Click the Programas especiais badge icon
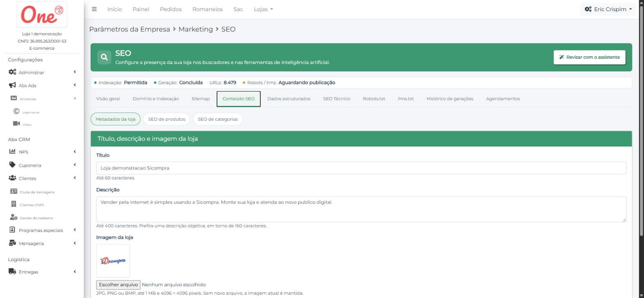 12,230
